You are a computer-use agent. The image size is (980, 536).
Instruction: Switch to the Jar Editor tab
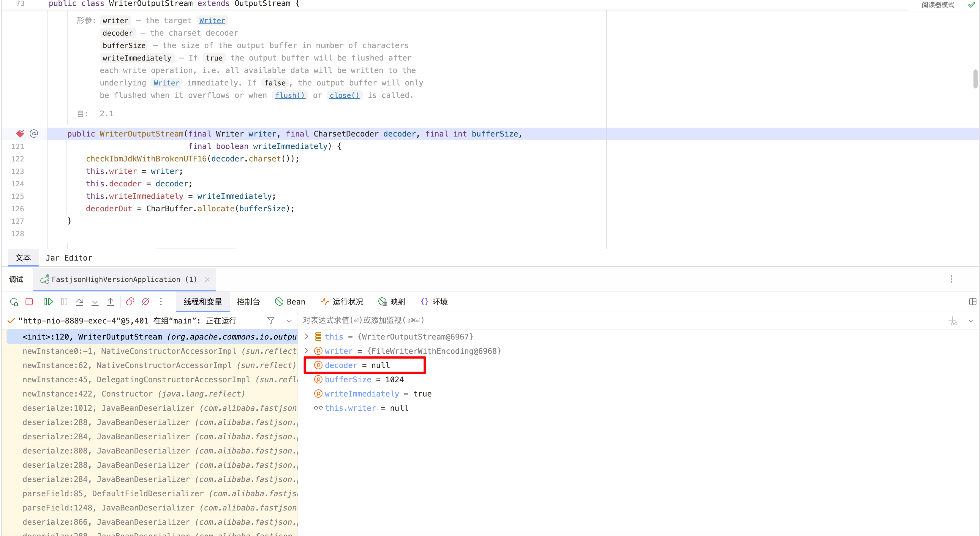click(69, 258)
